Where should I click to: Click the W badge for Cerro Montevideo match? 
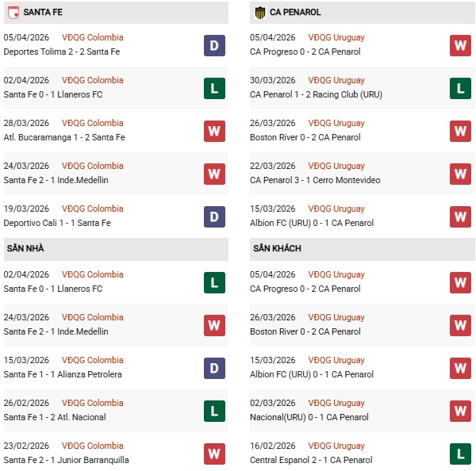tap(460, 174)
